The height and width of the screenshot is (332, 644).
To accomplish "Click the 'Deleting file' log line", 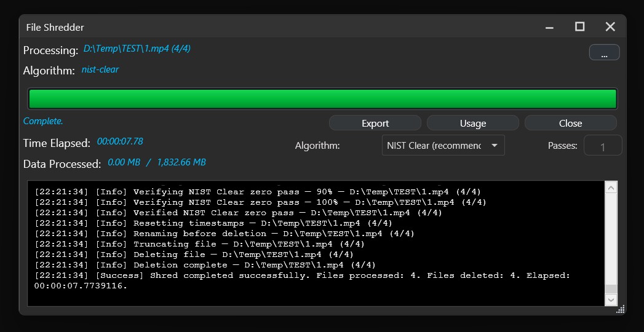I will [194, 255].
